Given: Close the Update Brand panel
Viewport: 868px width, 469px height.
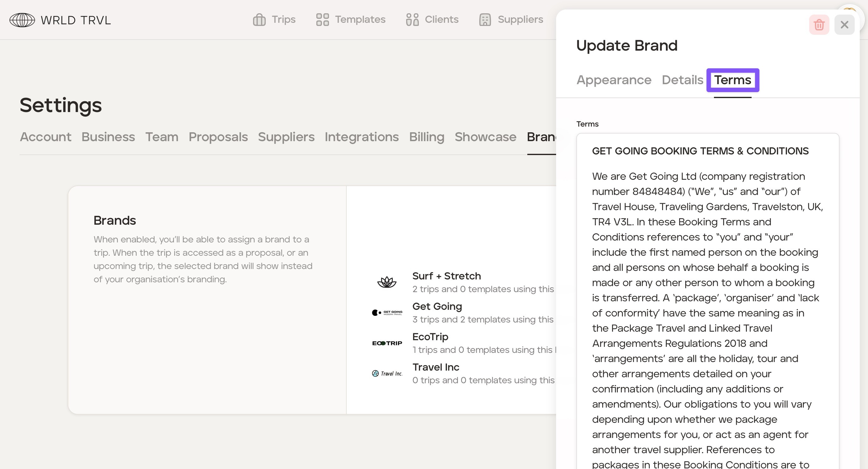Looking at the screenshot, I should (x=844, y=25).
